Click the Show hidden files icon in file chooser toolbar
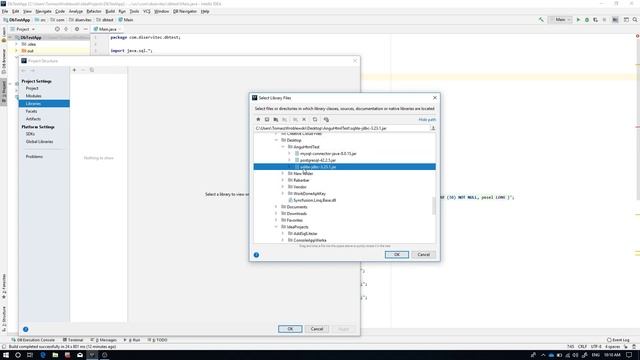 [x=326, y=120]
